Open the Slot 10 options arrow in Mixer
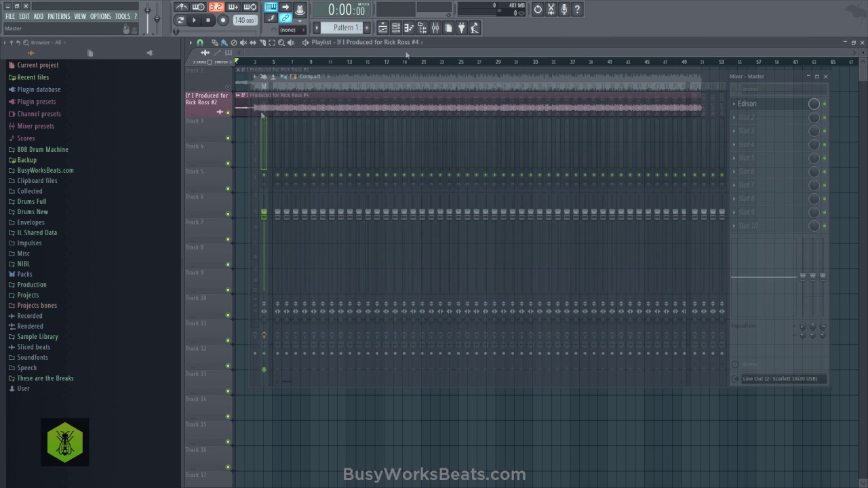The width and height of the screenshot is (868, 488). 734,226
